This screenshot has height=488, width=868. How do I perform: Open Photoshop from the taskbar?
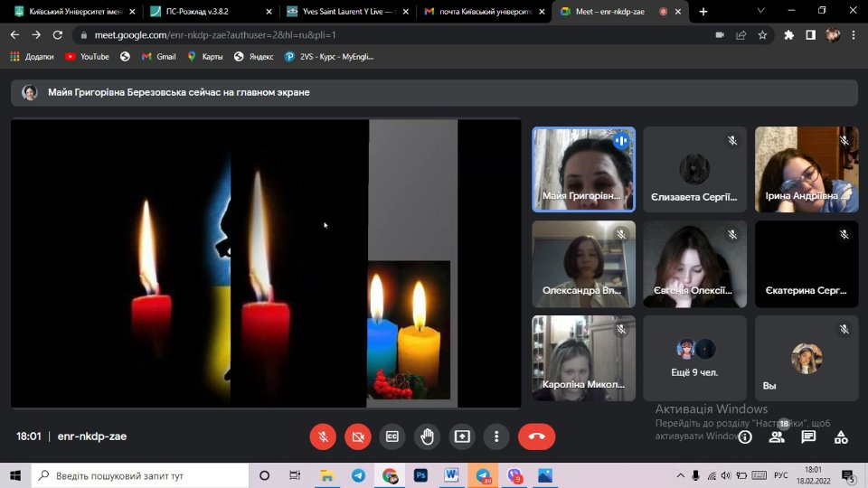[420, 475]
